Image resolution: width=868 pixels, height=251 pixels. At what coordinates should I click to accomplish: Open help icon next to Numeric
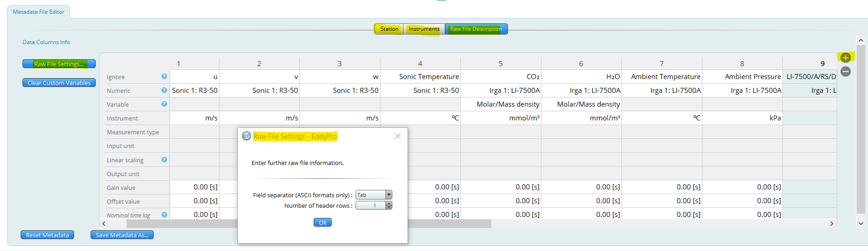164,90
